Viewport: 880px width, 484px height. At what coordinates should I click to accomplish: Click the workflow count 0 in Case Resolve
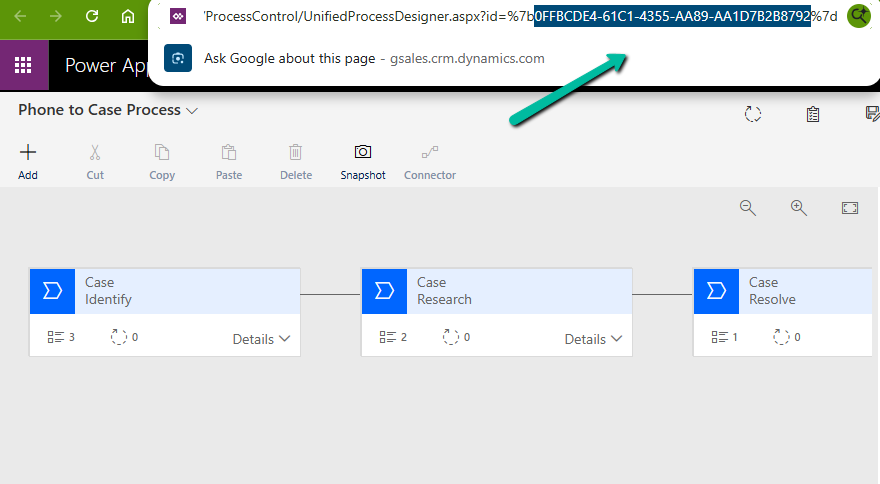[787, 337]
